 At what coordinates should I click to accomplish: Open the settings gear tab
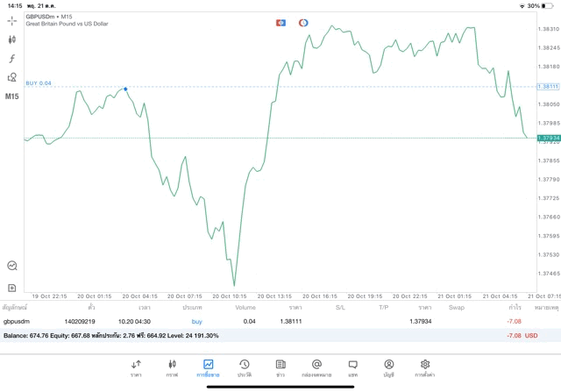[x=425, y=367]
